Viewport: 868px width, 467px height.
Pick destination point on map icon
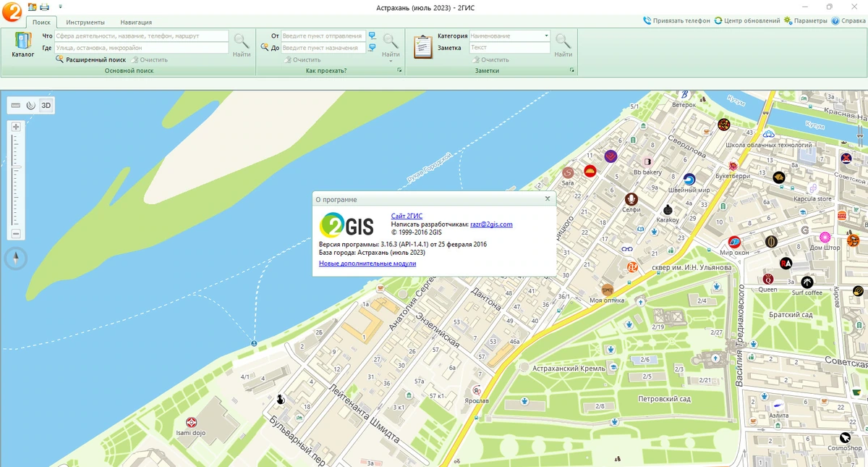(x=372, y=48)
